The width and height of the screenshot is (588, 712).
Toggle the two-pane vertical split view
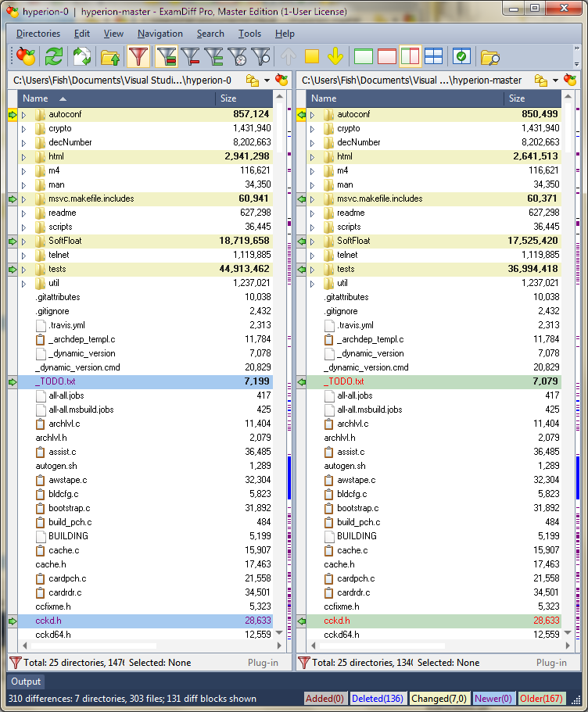(410, 57)
